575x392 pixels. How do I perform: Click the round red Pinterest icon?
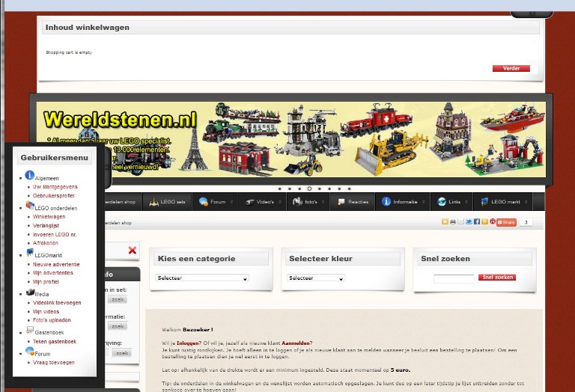point(493,221)
